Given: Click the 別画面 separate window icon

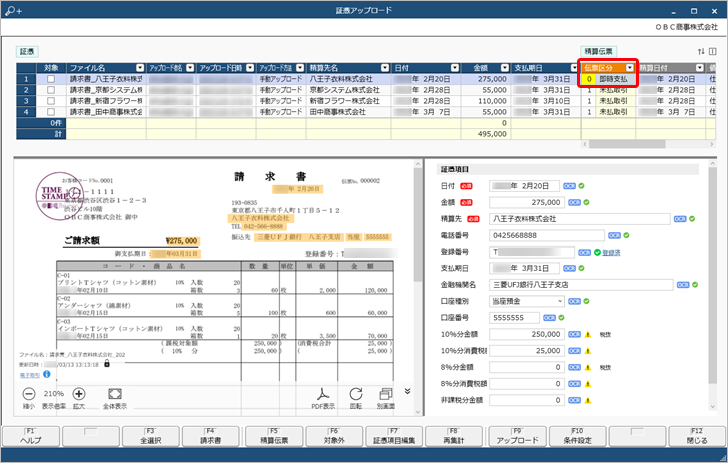Looking at the screenshot, I should (386, 394).
